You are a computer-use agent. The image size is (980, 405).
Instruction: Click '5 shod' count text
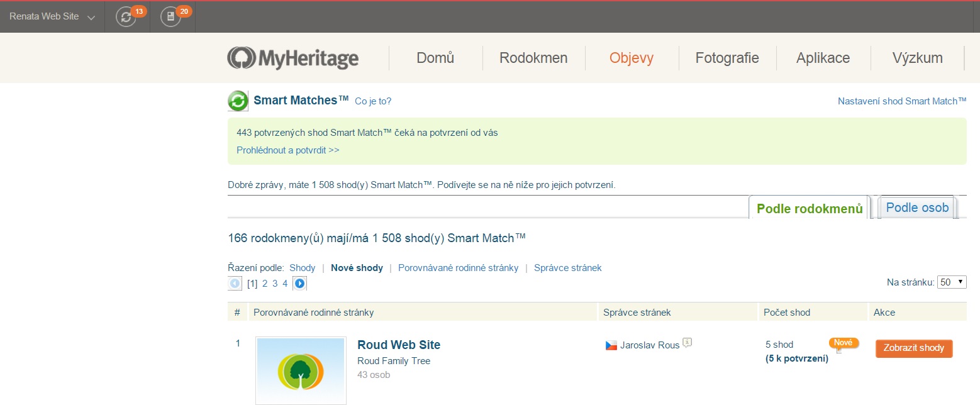[779, 345]
